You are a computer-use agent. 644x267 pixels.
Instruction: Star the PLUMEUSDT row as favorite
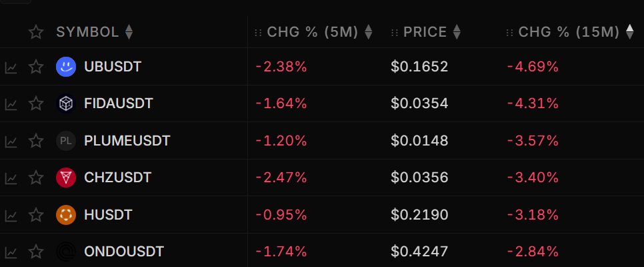pyautogui.click(x=36, y=140)
